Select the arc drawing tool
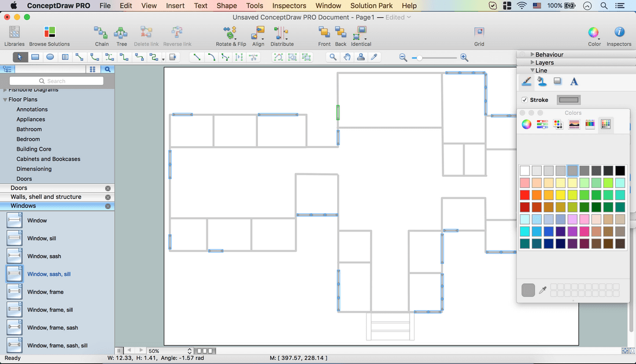The image size is (636, 364). pyautogui.click(x=211, y=57)
